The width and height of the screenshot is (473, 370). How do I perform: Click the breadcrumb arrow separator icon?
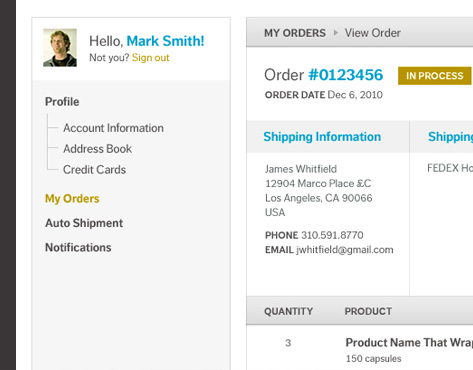click(336, 33)
